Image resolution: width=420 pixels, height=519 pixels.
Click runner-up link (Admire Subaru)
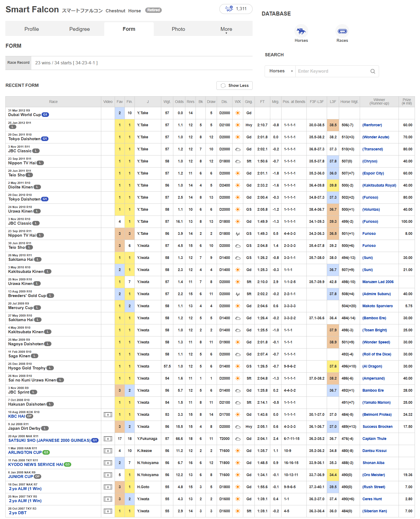click(376, 294)
